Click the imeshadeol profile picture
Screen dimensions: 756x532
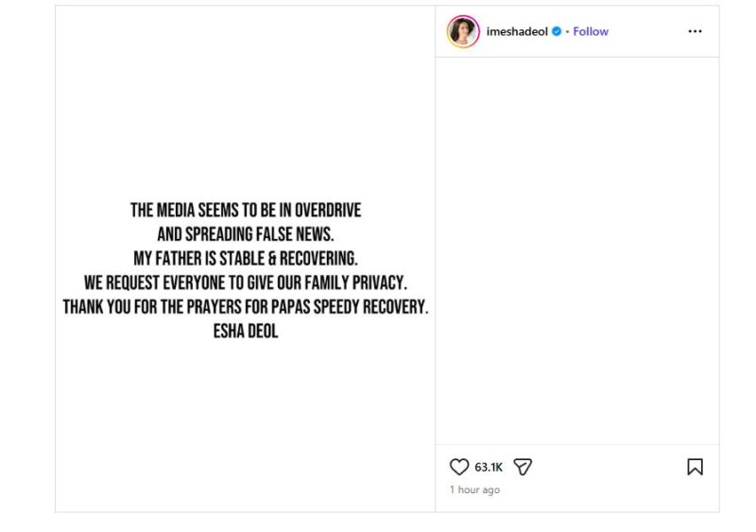[x=463, y=31]
